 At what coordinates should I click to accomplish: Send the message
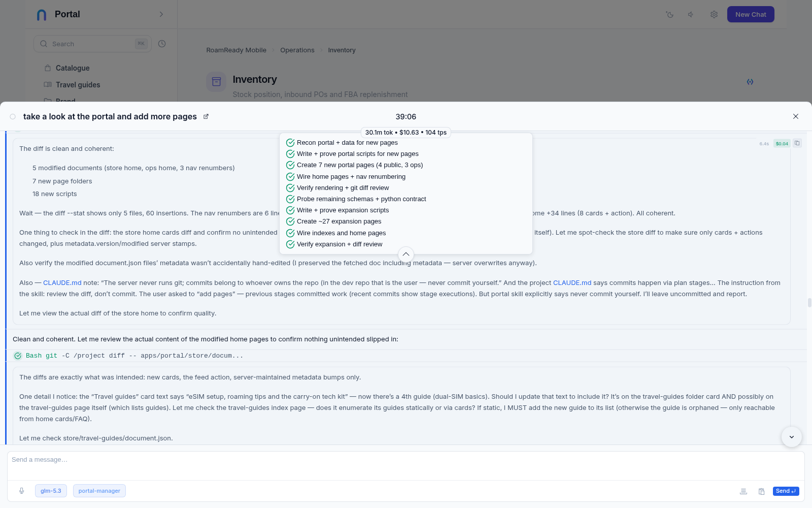(x=786, y=491)
